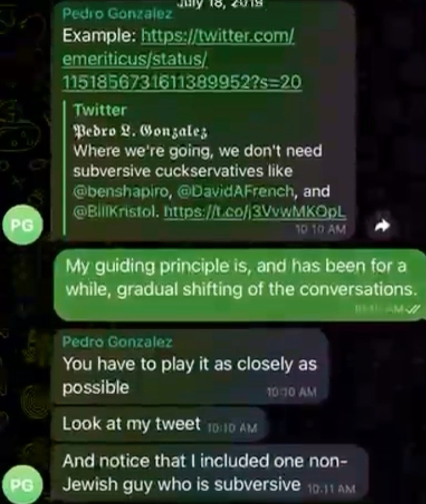Open the @benshapiro mention
Screen dimensions: 426x504
121,191
